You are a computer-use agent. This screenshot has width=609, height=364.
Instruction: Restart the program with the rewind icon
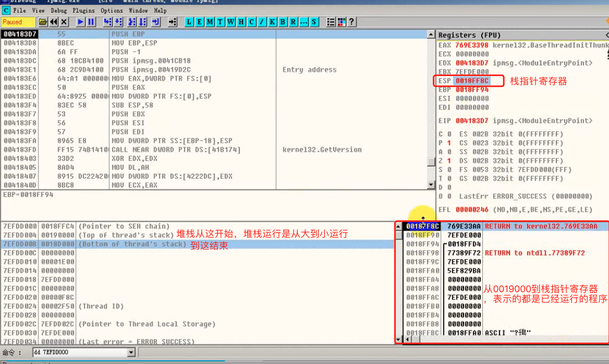pos(54,22)
